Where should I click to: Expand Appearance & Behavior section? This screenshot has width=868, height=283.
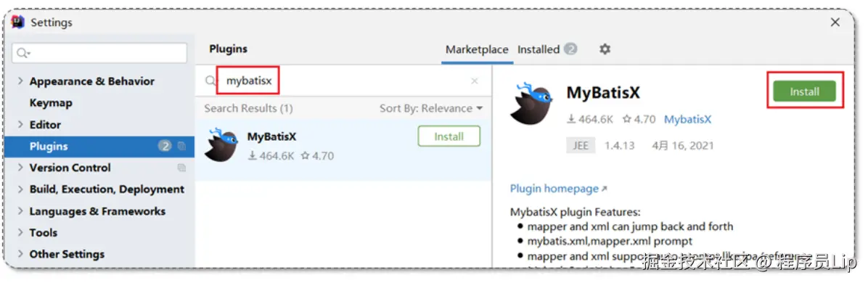(20, 81)
